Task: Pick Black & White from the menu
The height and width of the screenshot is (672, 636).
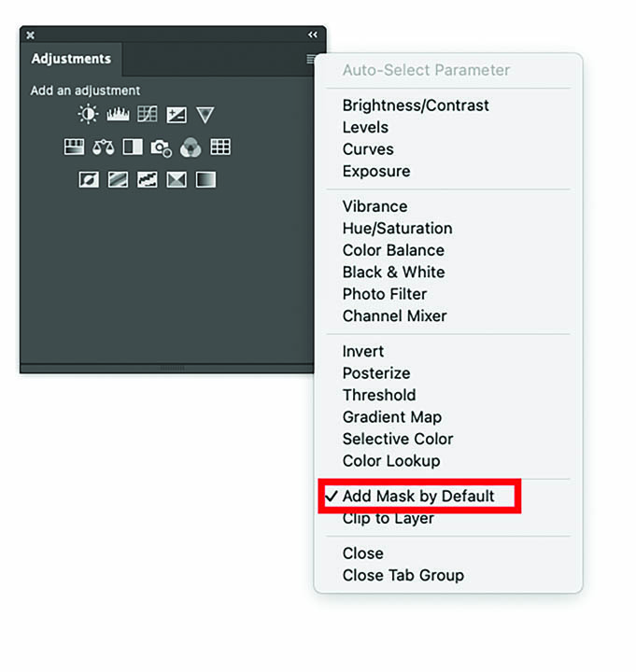Action: tap(393, 273)
